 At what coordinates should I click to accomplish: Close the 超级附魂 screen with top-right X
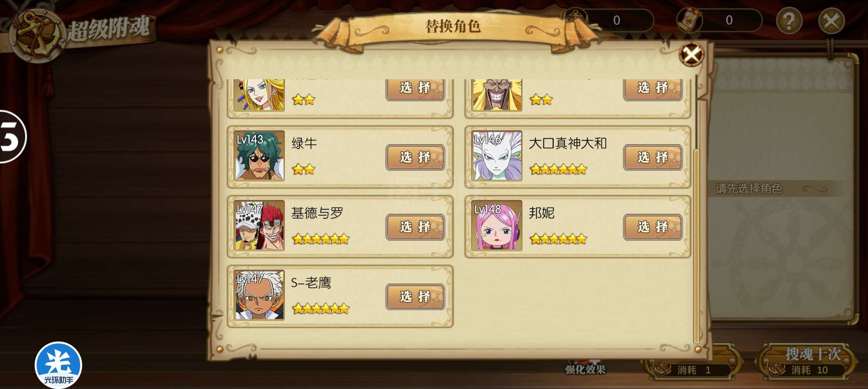(x=831, y=21)
